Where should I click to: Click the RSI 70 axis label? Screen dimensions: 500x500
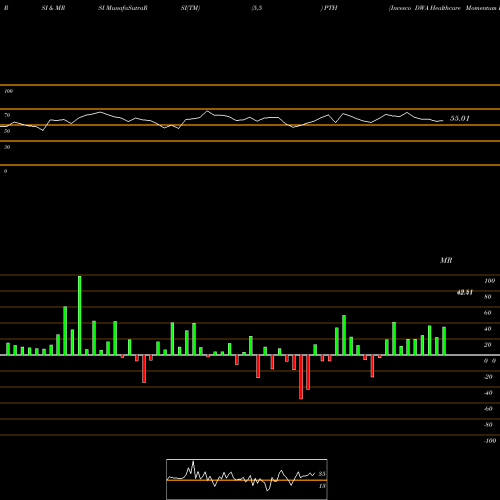(7, 115)
